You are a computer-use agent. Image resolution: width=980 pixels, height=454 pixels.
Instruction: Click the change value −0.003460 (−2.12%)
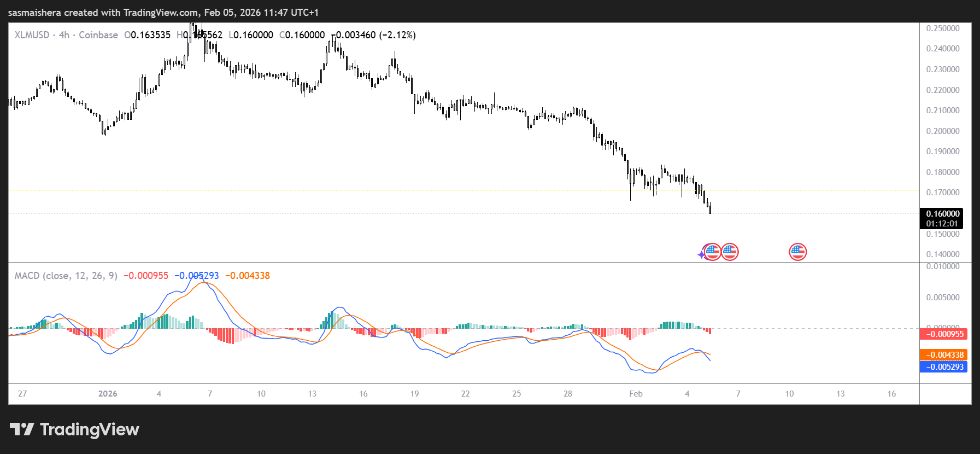click(373, 35)
